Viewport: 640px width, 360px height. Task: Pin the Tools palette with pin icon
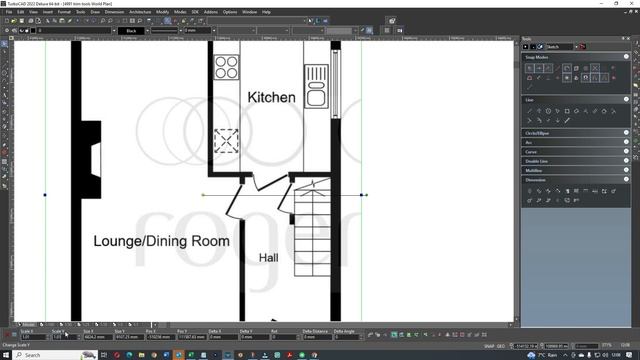point(623,38)
